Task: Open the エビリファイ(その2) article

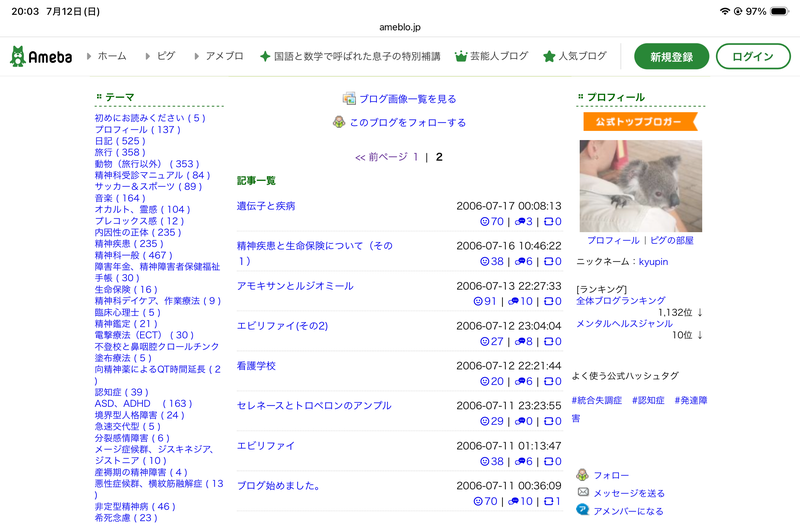Action: [x=282, y=326]
